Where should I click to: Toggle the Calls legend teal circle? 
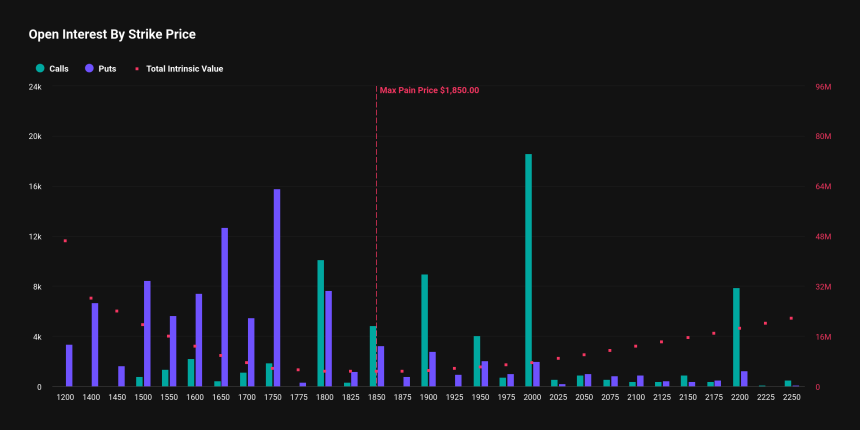pos(40,69)
